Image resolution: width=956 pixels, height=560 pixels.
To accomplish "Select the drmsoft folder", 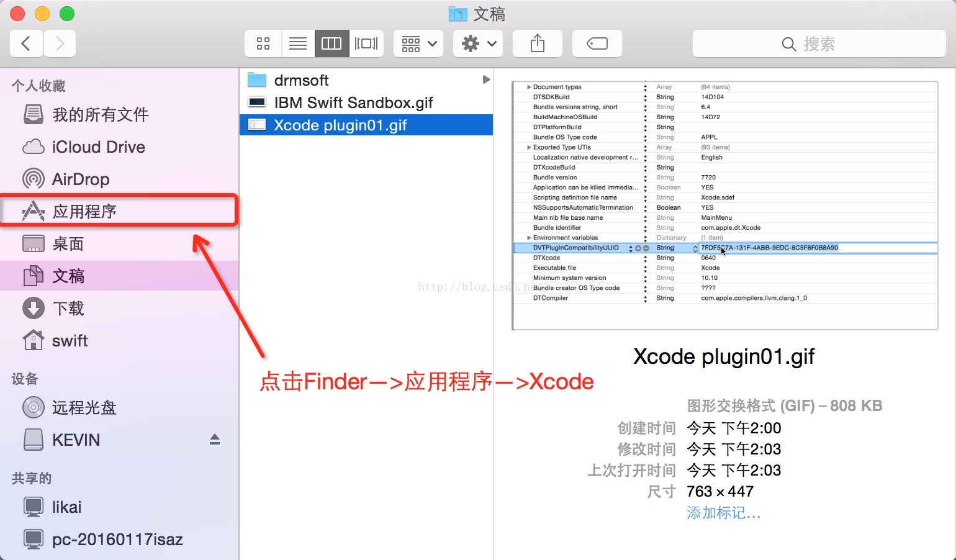I will [366, 80].
